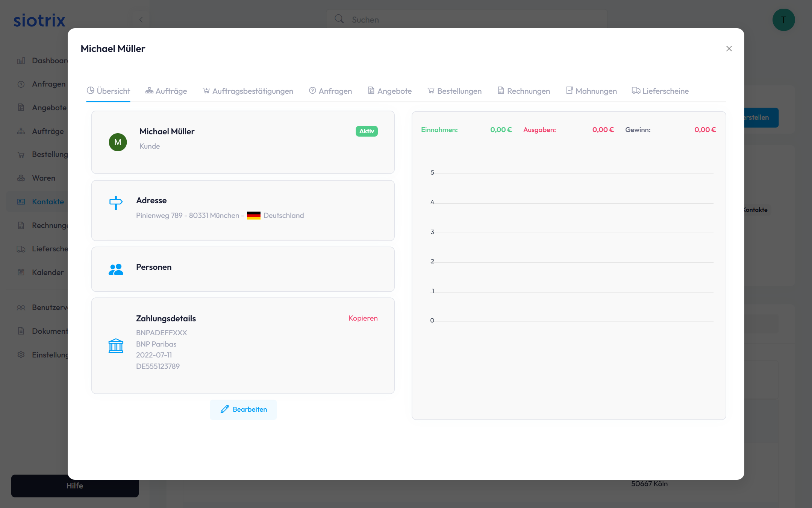Open the T user profile avatar
The width and height of the screenshot is (812, 508).
pos(783,20)
